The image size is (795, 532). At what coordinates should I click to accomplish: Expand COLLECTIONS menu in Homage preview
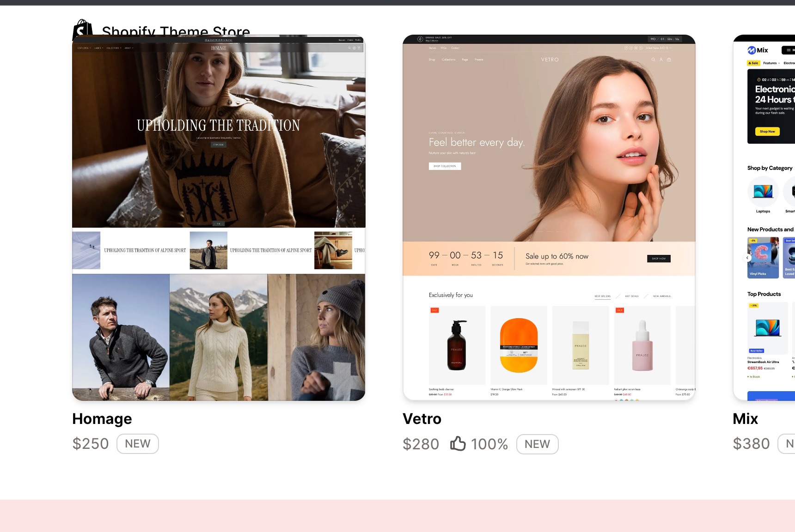114,48
